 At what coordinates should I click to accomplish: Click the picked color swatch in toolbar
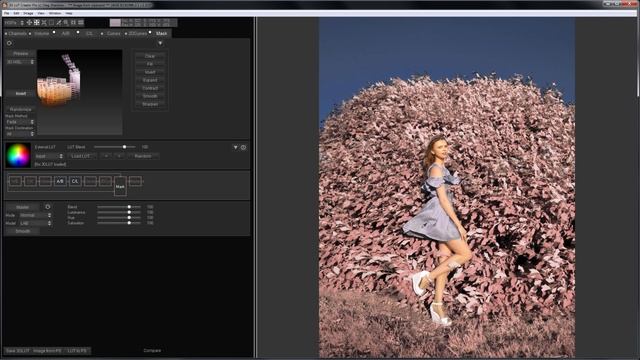(115, 22)
